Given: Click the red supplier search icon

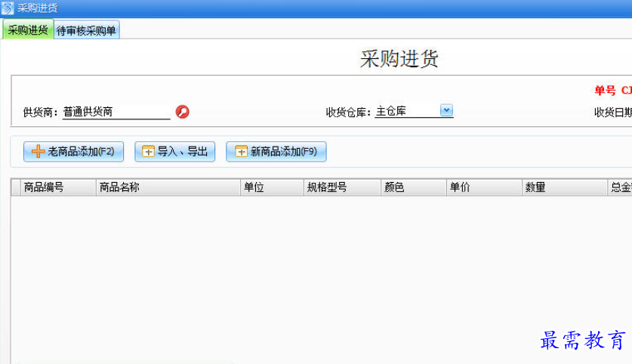Looking at the screenshot, I should tap(182, 112).
